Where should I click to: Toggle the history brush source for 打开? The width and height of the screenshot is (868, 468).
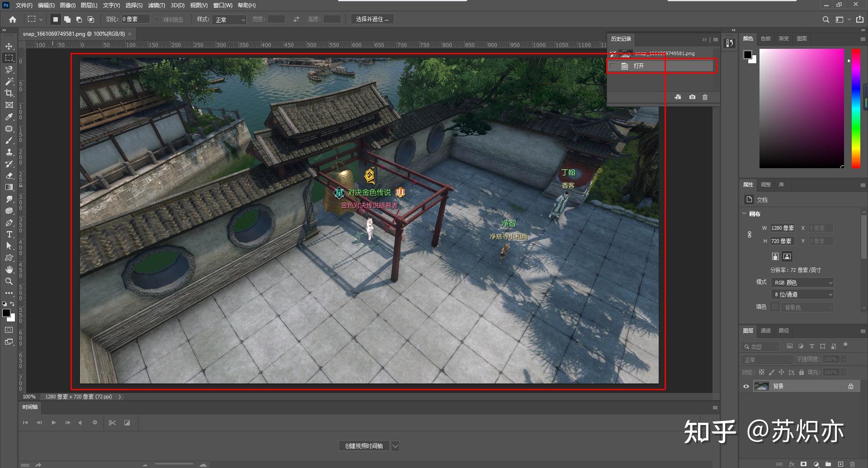pos(613,66)
